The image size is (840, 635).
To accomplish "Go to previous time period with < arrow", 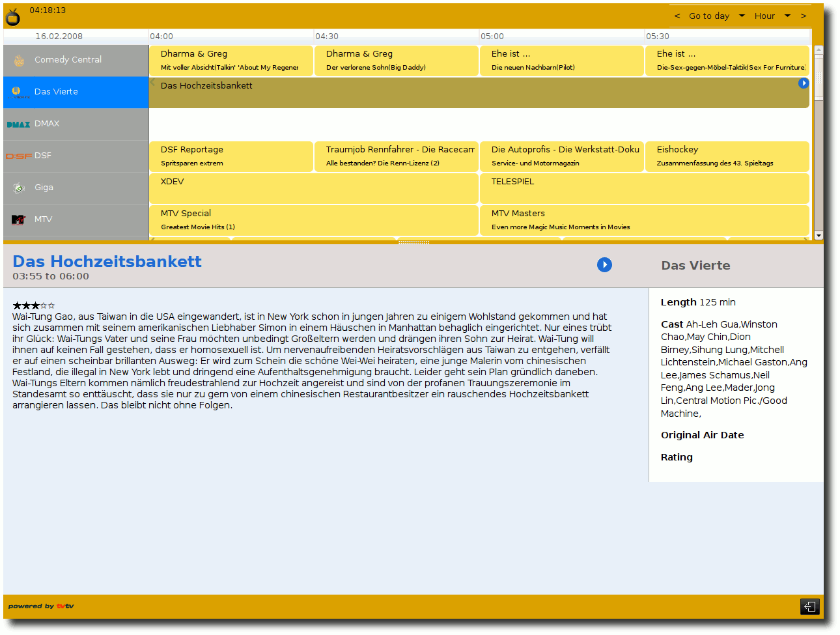I will pyautogui.click(x=677, y=16).
